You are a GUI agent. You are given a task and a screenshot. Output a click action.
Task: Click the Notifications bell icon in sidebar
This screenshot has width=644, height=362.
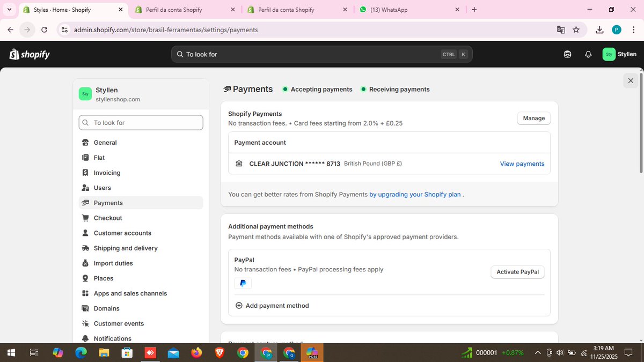click(x=85, y=338)
